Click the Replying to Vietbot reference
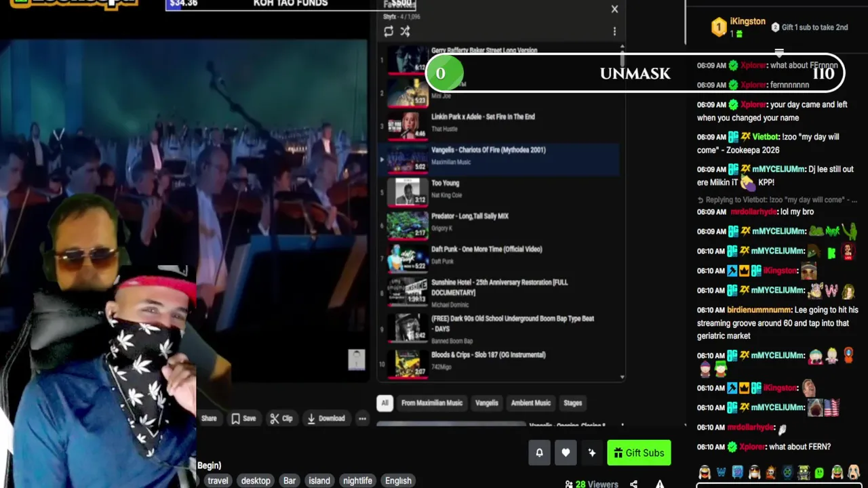This screenshot has height=488, width=868. click(x=776, y=200)
